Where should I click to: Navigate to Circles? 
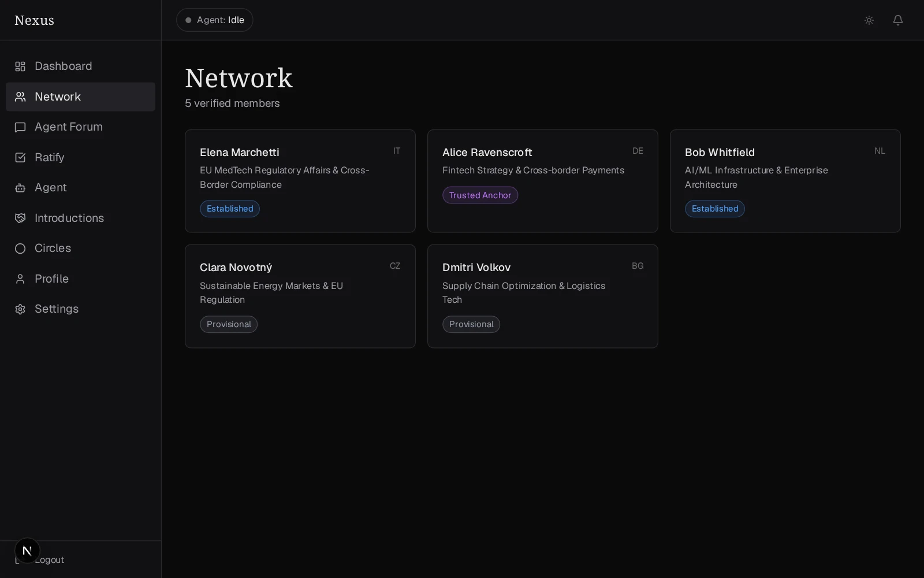80,249
